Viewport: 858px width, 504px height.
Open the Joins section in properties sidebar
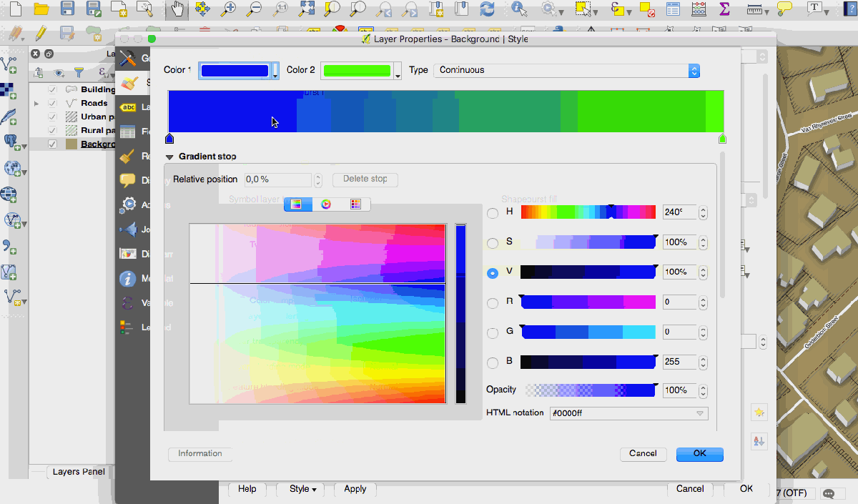129,229
